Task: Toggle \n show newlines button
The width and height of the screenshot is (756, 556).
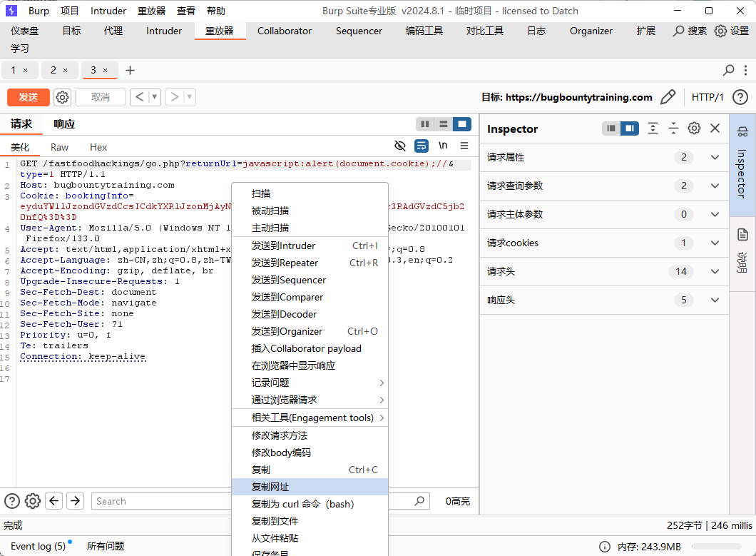Action: pos(443,146)
